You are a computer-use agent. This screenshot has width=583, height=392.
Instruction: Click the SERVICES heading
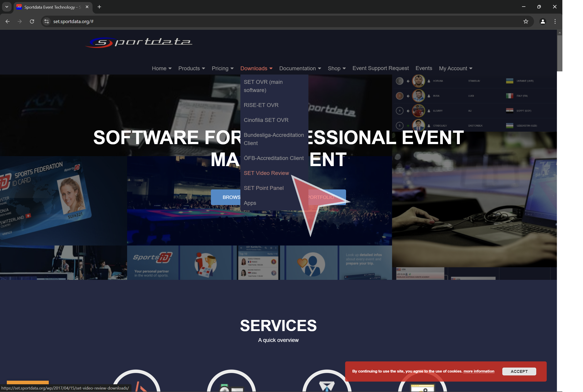click(278, 326)
